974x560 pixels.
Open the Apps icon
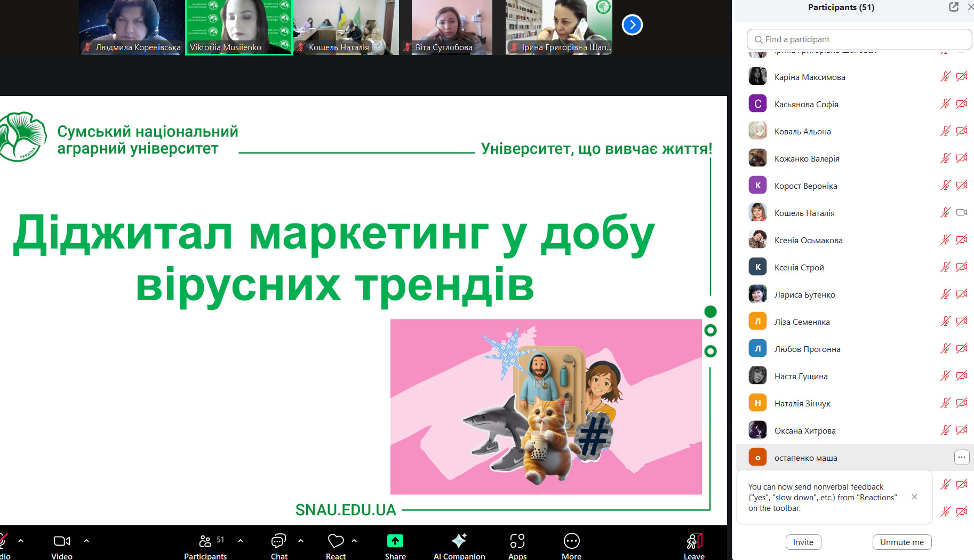point(517,541)
